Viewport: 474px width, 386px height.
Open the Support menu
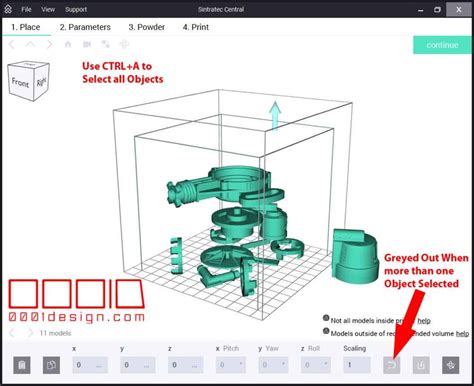pyautogui.click(x=76, y=9)
